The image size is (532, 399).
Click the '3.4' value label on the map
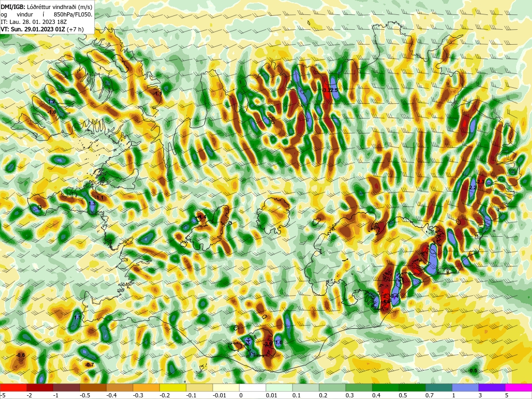tap(394, 296)
